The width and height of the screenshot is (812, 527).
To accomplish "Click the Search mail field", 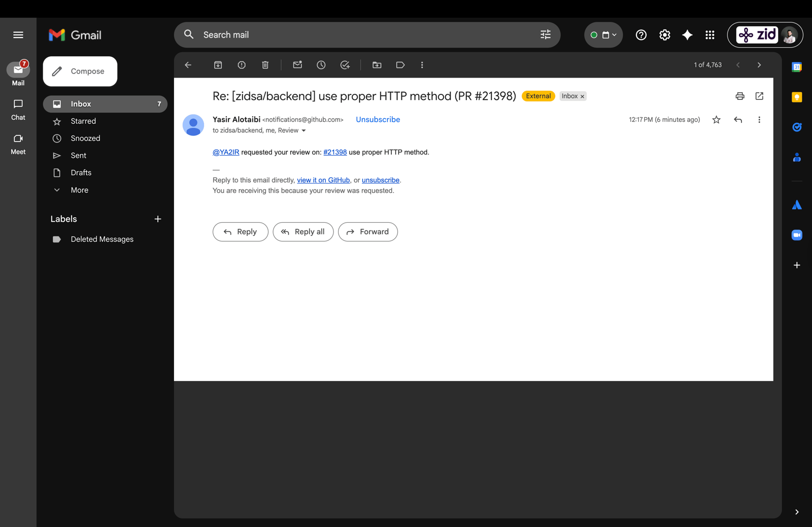I will click(x=367, y=35).
